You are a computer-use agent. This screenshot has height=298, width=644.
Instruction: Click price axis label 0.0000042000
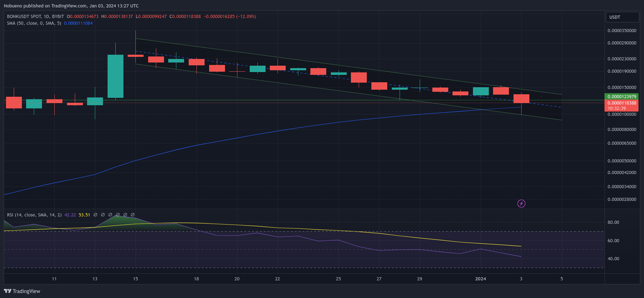pyautogui.click(x=622, y=173)
